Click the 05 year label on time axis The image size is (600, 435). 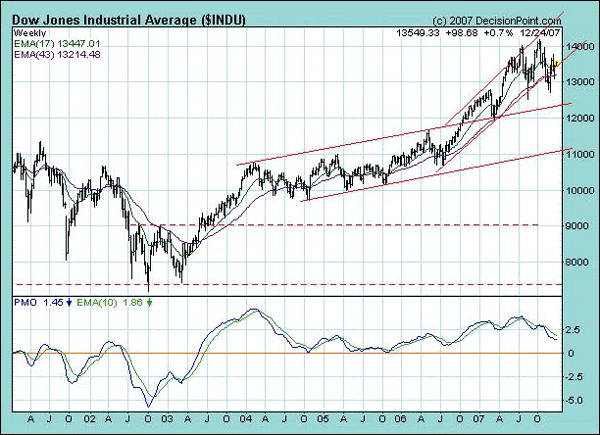323,418
